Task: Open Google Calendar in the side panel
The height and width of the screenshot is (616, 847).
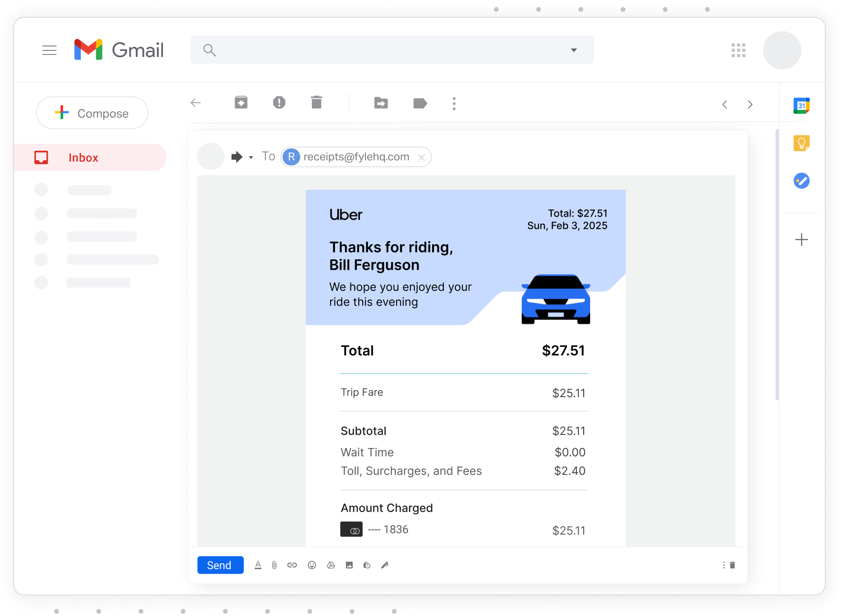Action: [x=802, y=105]
